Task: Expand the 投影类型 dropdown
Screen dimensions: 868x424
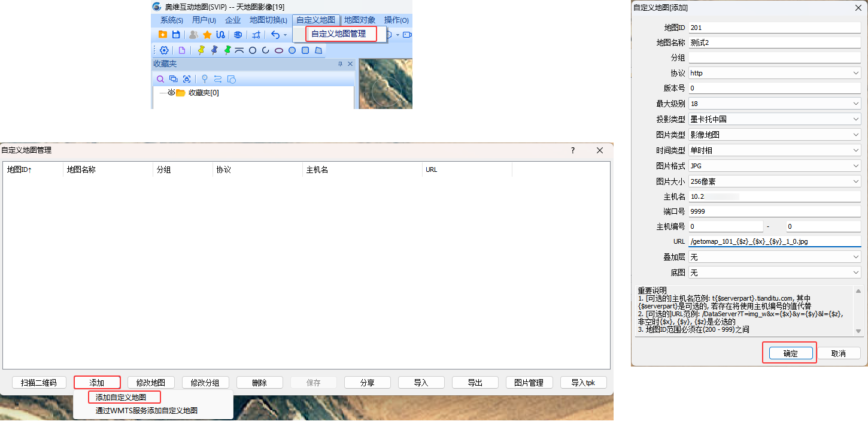Action: pyautogui.click(x=856, y=119)
